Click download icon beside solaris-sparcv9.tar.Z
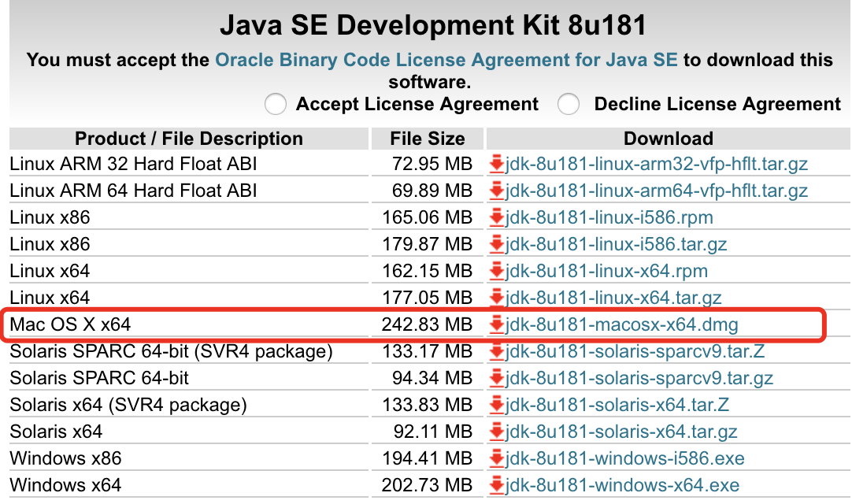Image resolution: width=852 pixels, height=504 pixels. (497, 351)
